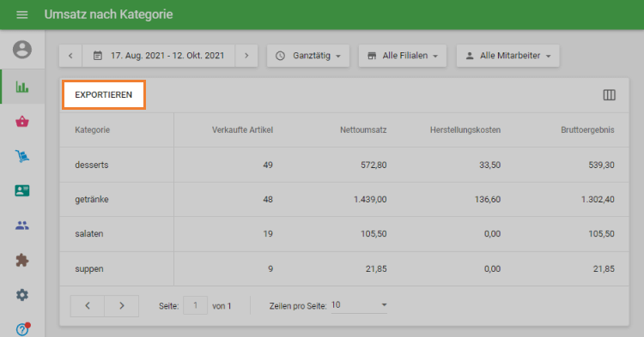Viewport: 644px width, 337px height.
Task: Expand the Alle Filialen dropdown
Action: click(x=403, y=56)
